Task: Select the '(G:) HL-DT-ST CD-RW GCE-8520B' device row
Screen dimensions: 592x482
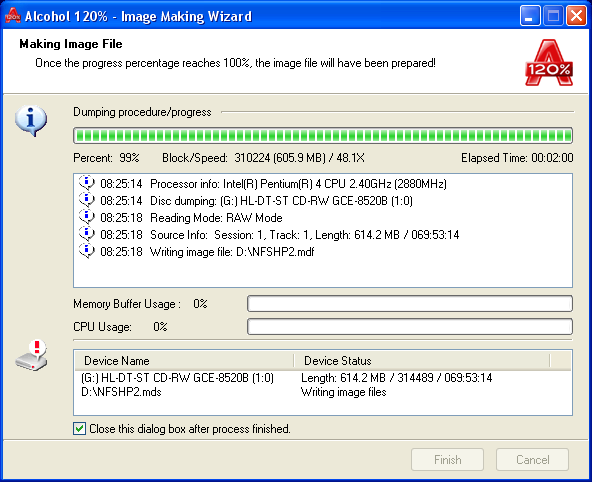Action: pyautogui.click(x=177, y=378)
